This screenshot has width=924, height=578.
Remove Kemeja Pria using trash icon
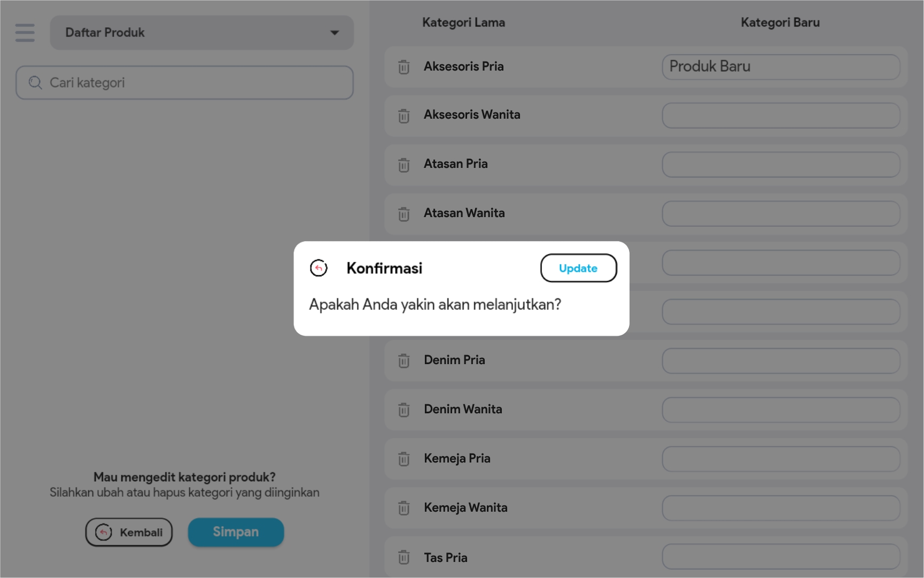pyautogui.click(x=403, y=459)
